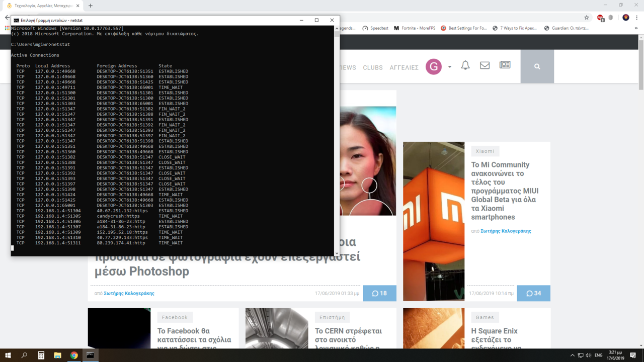Viewport: 644px width, 362px height.
Task: Open the messages envelope icon
Action: [x=485, y=65]
